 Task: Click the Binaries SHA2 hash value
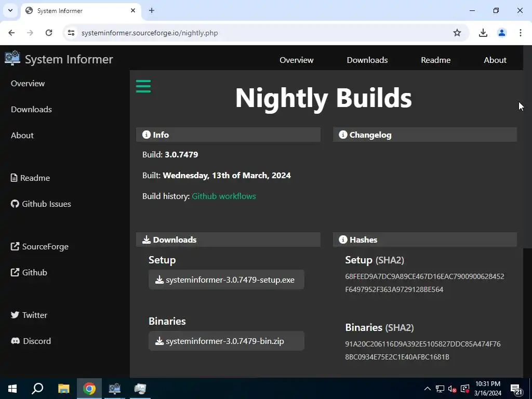point(423,351)
